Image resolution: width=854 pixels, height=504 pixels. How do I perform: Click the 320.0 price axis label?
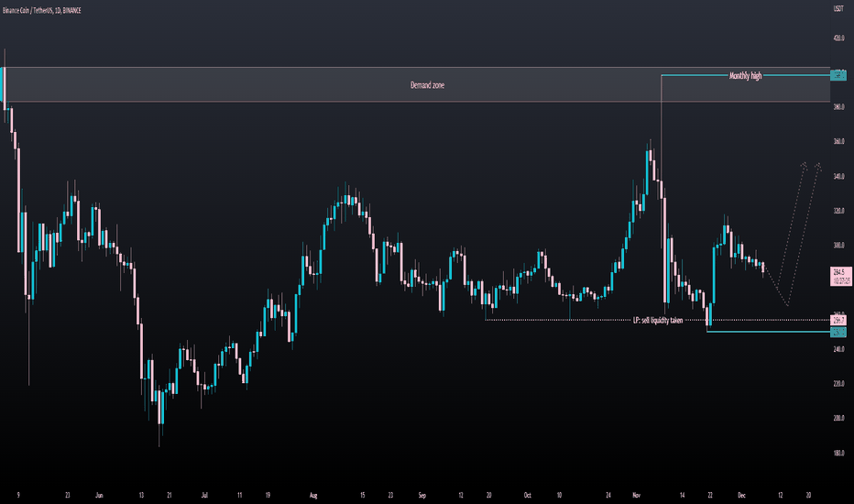pos(838,211)
